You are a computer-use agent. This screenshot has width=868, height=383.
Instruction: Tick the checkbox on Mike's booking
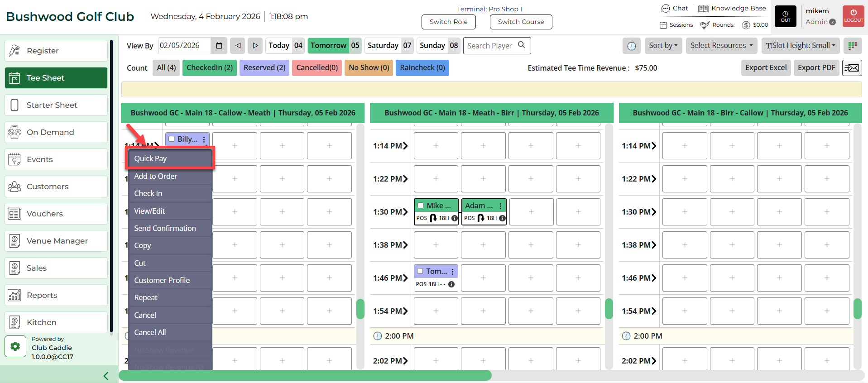421,206
